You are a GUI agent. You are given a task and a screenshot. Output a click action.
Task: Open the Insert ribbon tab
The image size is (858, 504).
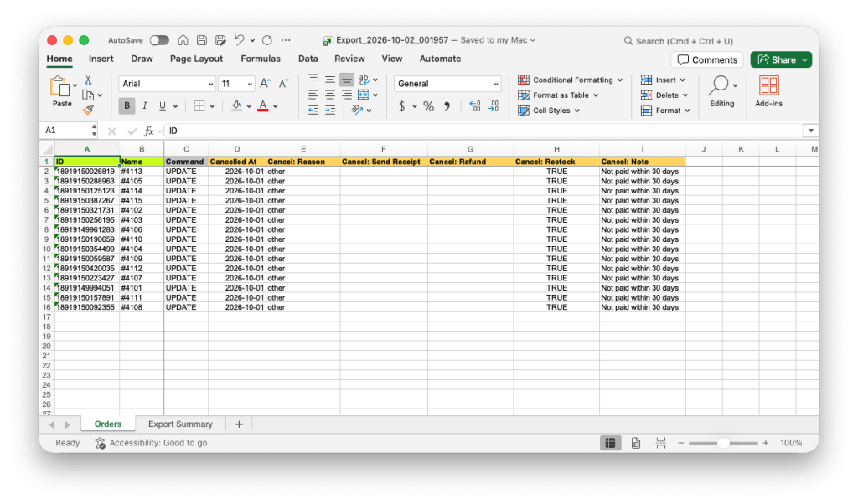[x=101, y=59]
